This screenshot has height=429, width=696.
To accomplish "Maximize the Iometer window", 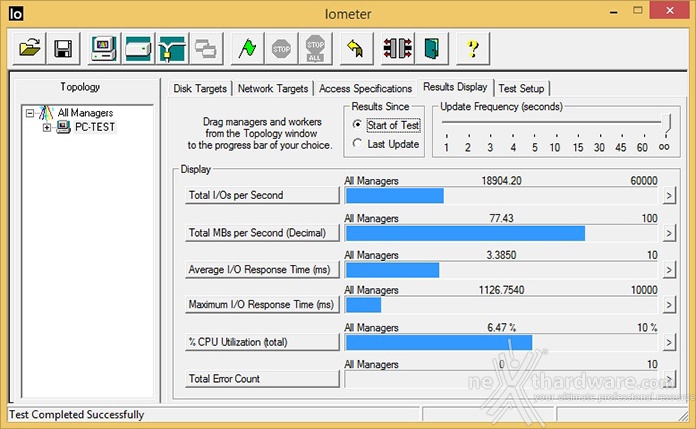I will click(638, 11).
